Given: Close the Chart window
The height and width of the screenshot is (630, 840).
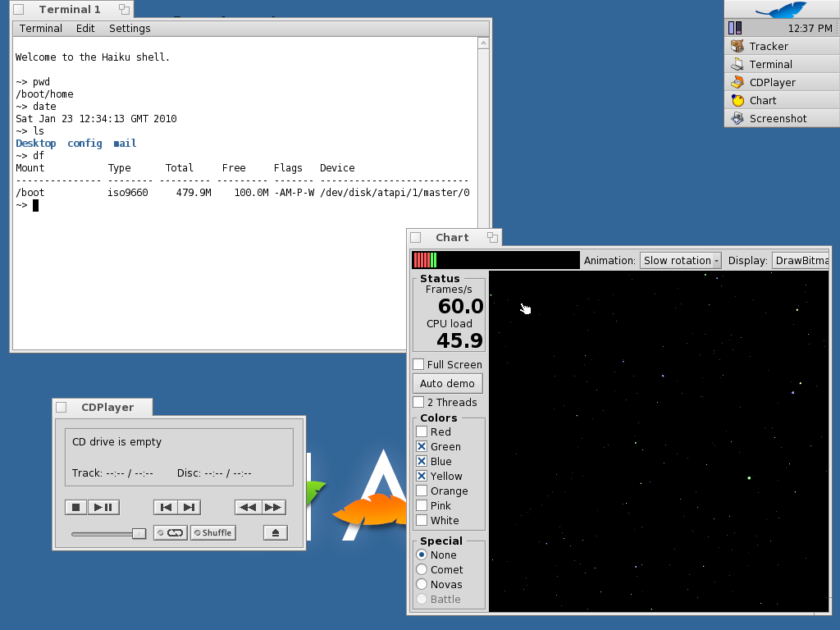Looking at the screenshot, I should coord(416,237).
